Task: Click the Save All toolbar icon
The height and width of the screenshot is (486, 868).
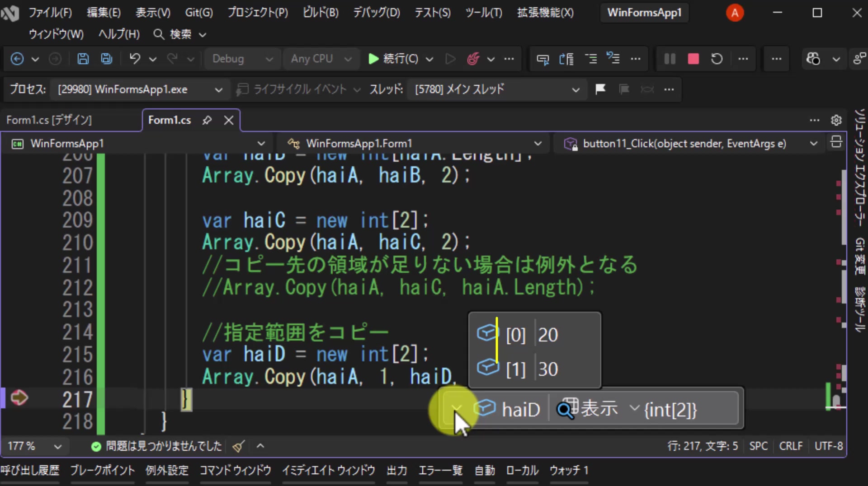Action: 107,59
